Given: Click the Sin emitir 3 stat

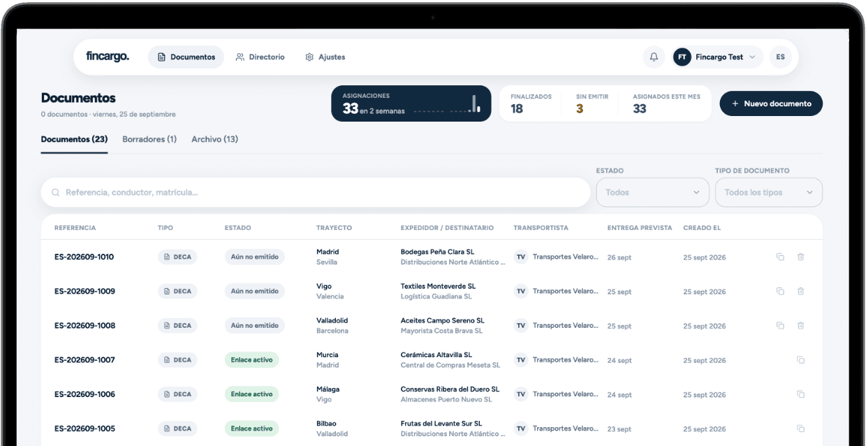Looking at the screenshot, I should click(x=592, y=103).
